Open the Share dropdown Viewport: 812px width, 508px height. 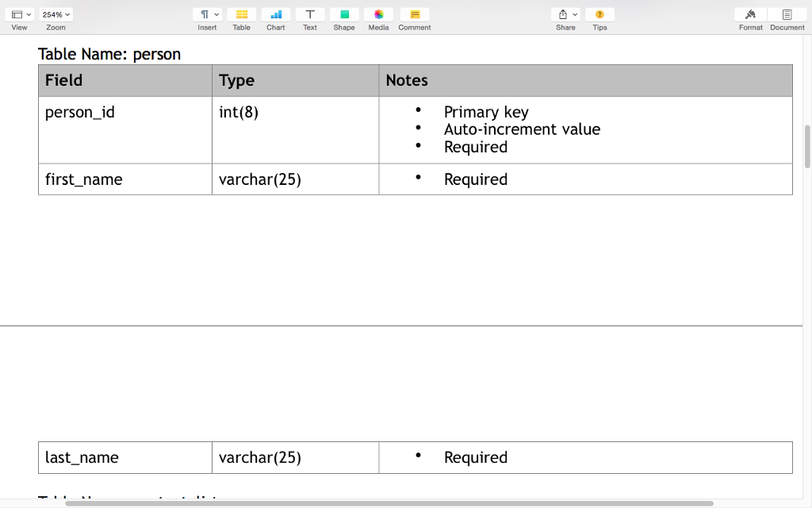[x=565, y=13]
